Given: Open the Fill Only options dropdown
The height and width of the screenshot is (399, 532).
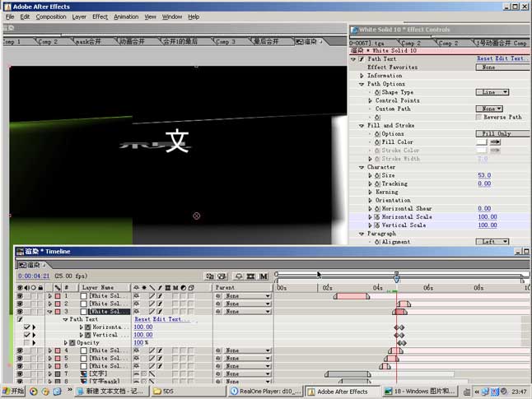Looking at the screenshot, I should pos(503,134).
